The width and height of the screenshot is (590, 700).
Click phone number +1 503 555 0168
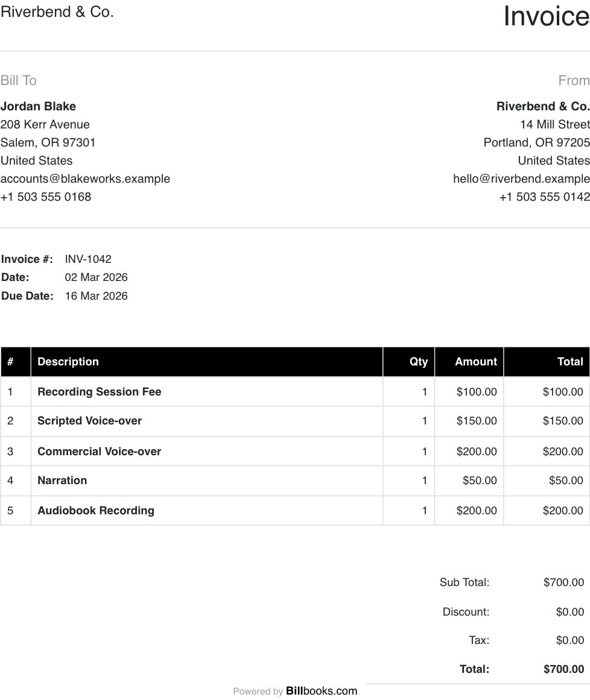[46, 197]
